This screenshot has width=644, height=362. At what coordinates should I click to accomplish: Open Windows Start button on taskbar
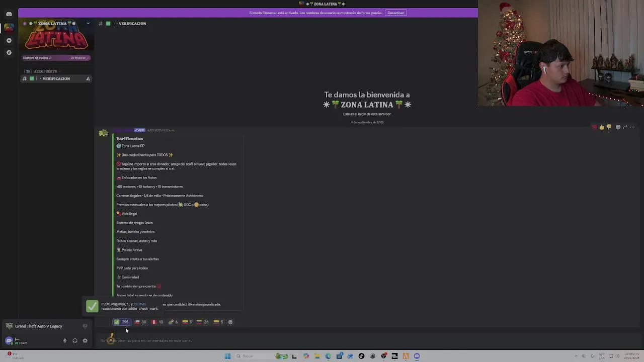[227, 356]
